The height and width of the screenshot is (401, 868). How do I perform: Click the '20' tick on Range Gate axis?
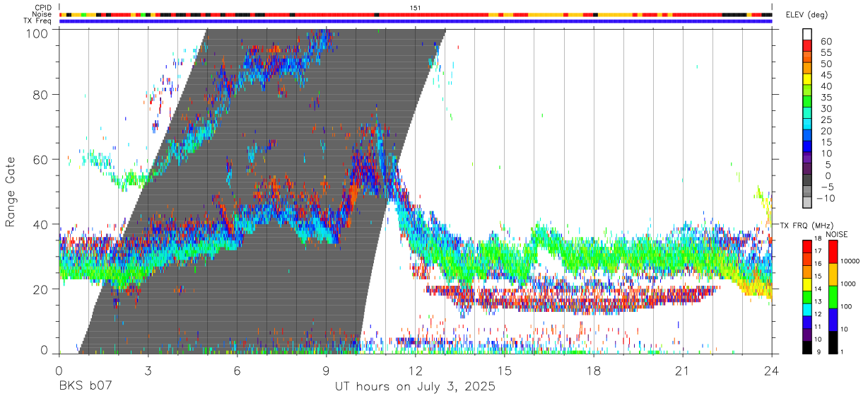point(42,289)
